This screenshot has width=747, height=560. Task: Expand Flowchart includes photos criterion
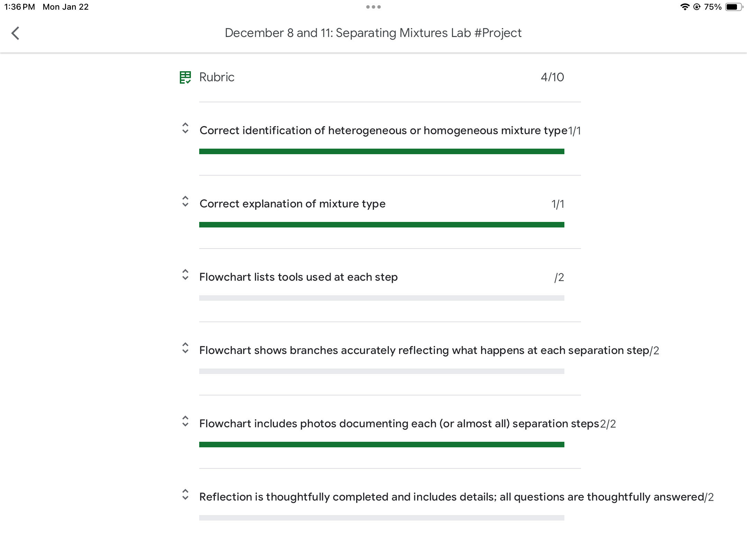(x=185, y=421)
